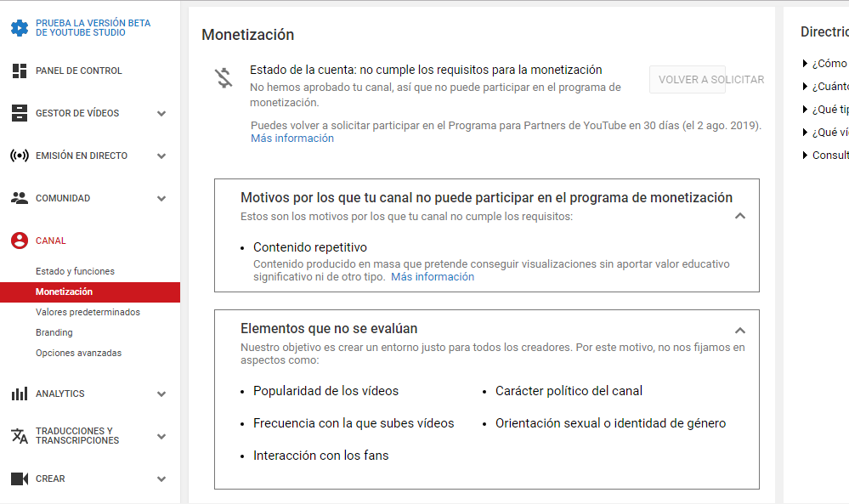Click the Emisión en directo broadcast icon
This screenshot has height=504, width=849.
(x=20, y=156)
